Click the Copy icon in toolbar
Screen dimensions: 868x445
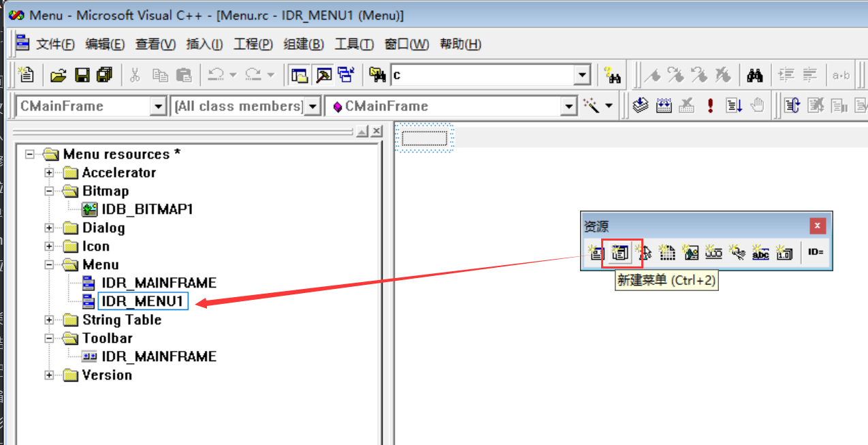(160, 75)
